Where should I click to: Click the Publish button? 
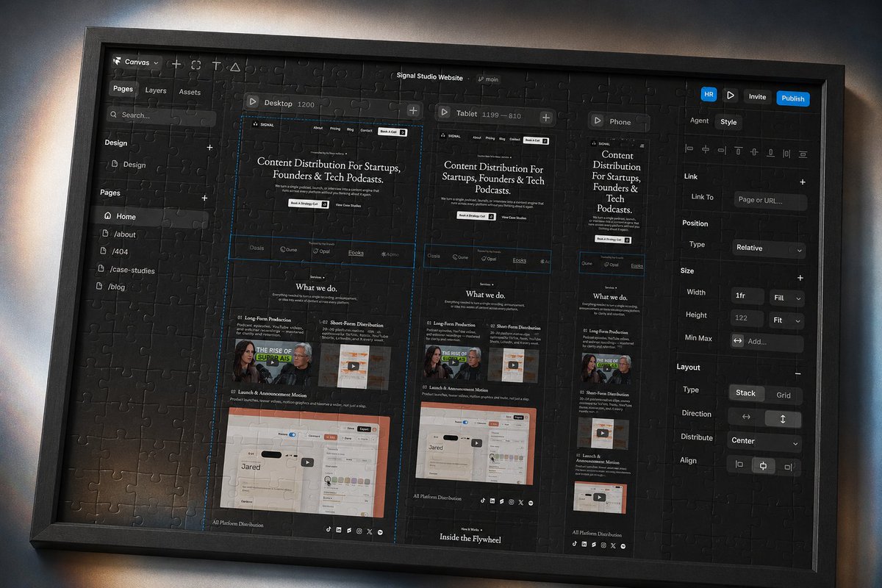pos(793,98)
